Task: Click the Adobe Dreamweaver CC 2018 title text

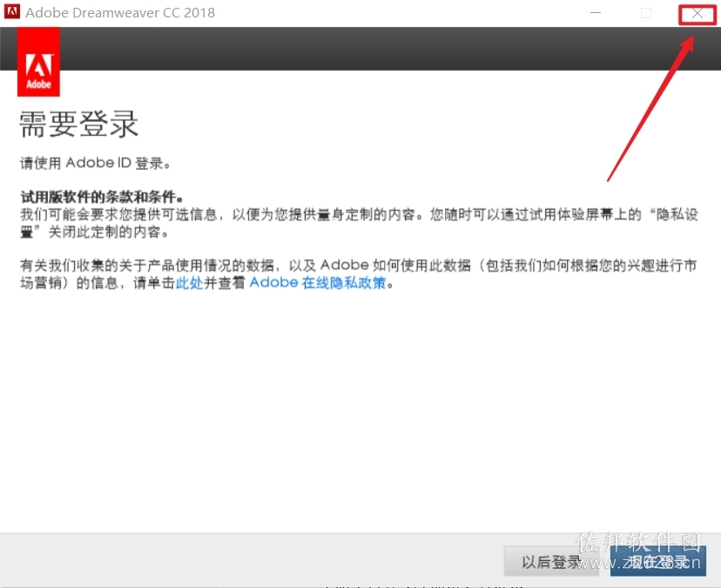Action: pyautogui.click(x=120, y=12)
